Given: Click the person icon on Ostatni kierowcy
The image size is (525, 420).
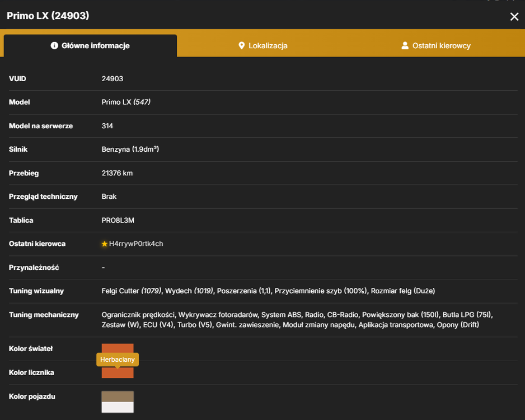Looking at the screenshot, I should coord(405,45).
